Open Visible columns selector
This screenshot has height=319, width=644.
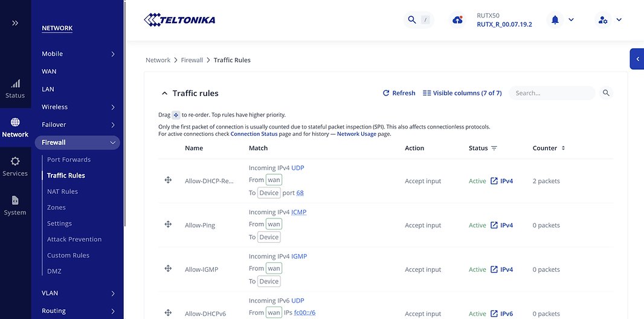pyautogui.click(x=462, y=93)
